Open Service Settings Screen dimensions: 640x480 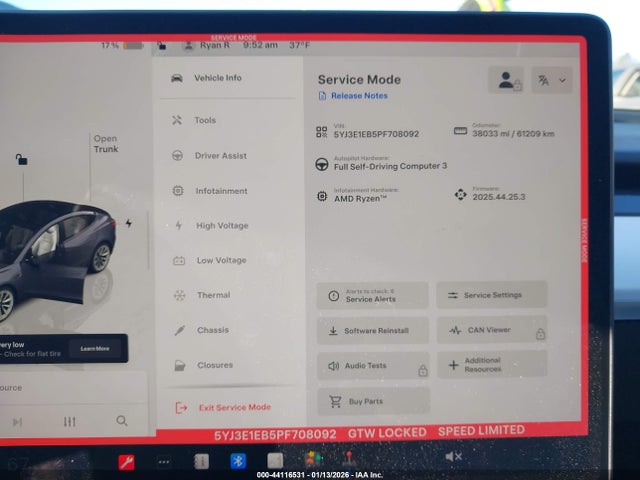(x=491, y=295)
